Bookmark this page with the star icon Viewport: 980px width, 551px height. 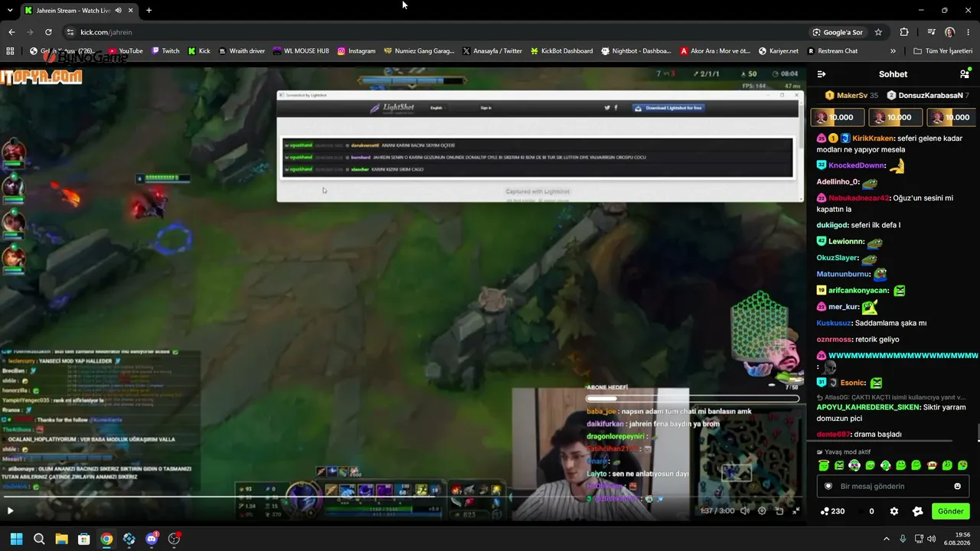pyautogui.click(x=878, y=32)
